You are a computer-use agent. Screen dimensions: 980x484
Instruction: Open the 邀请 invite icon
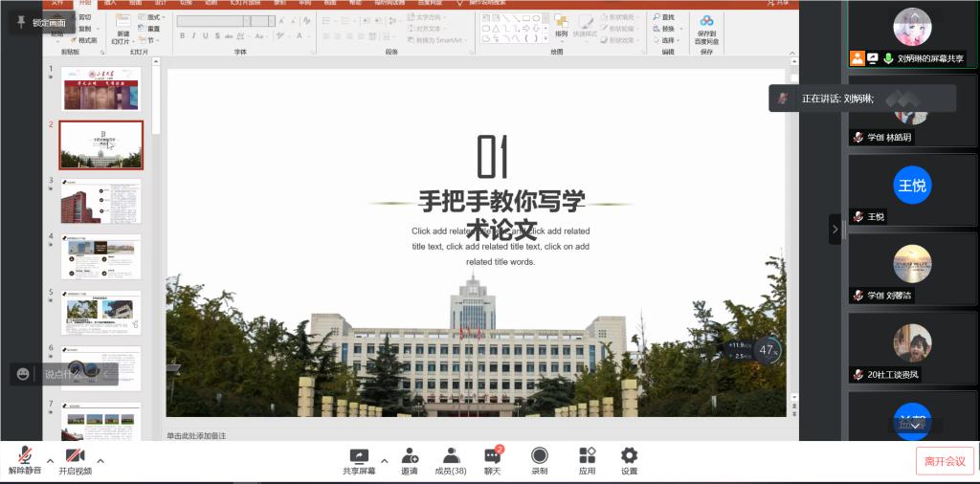[x=410, y=459]
